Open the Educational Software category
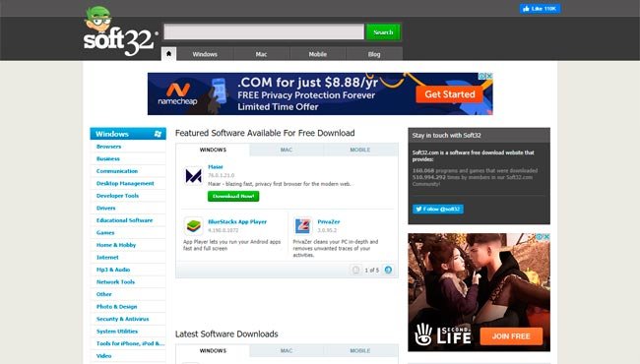This screenshot has height=364, width=640. click(124, 220)
